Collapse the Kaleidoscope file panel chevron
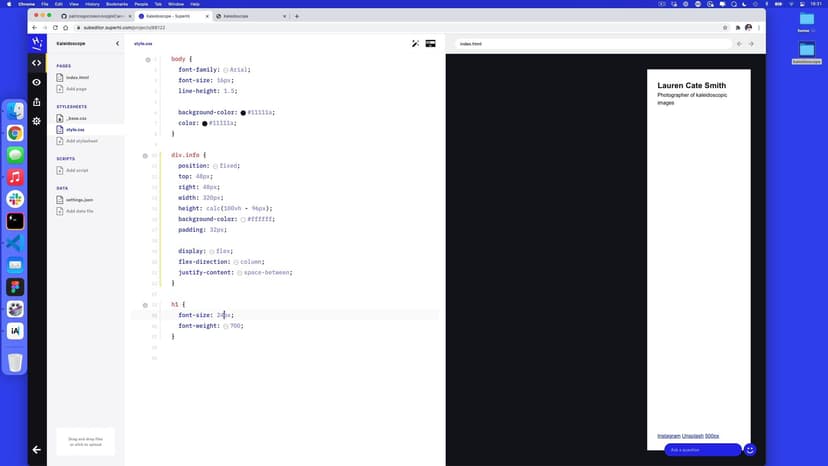The image size is (828, 466). coord(117,44)
